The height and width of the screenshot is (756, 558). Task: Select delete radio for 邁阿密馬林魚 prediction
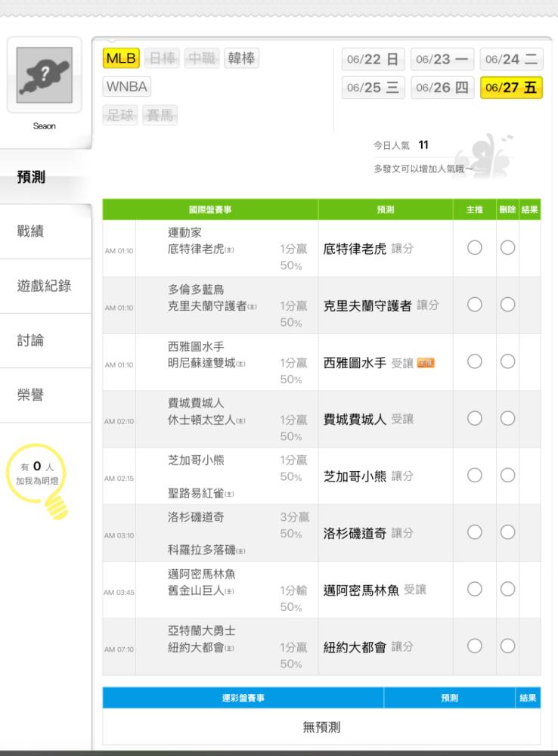507,589
